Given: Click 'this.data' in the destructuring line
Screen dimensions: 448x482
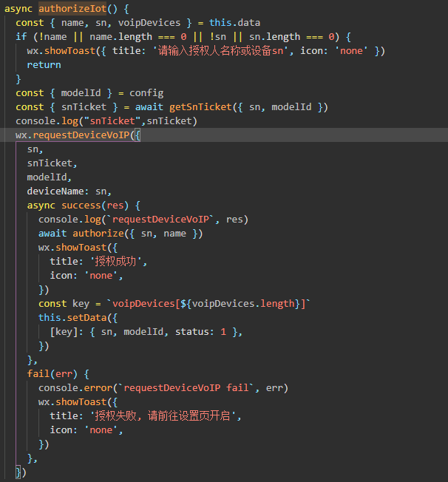Looking at the screenshot, I should 234,23.
